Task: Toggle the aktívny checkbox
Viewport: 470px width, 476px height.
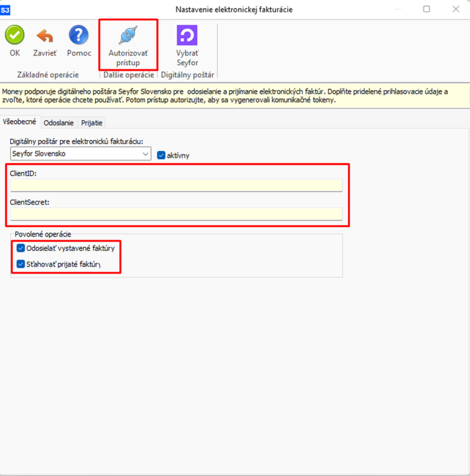Action: pos(161,155)
